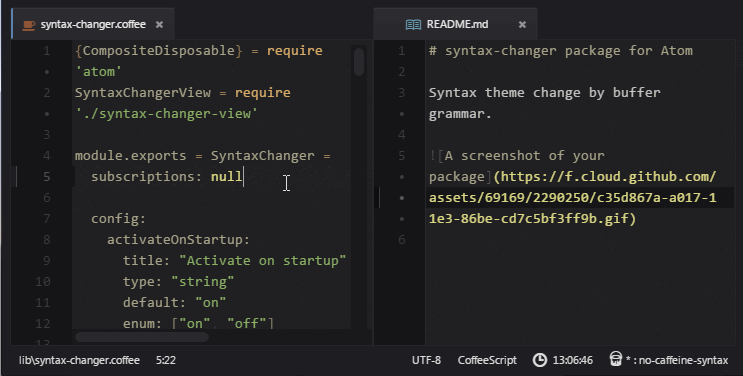Screen dimensions: 743x376
Task: Click the 'default: "on"' line
Action: 174,303
